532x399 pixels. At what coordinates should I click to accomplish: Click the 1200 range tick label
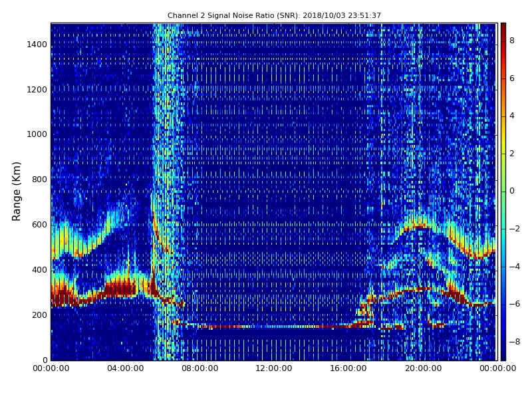(x=37, y=90)
